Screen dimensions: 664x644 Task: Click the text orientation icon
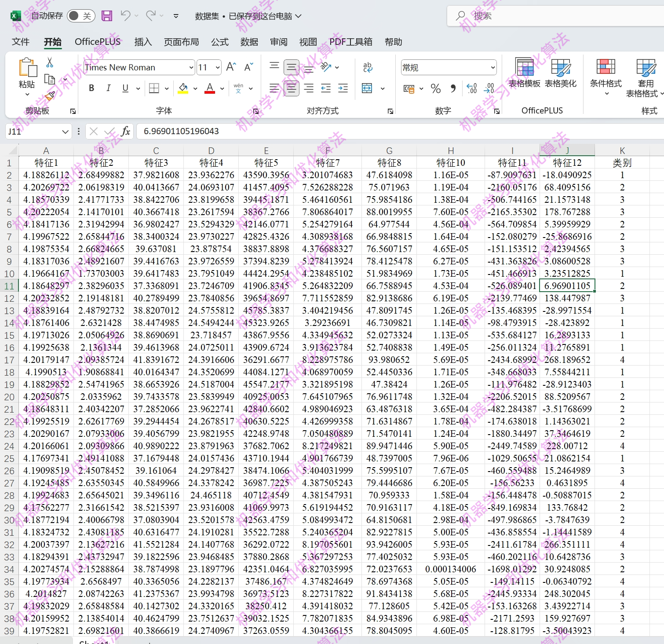coord(326,67)
